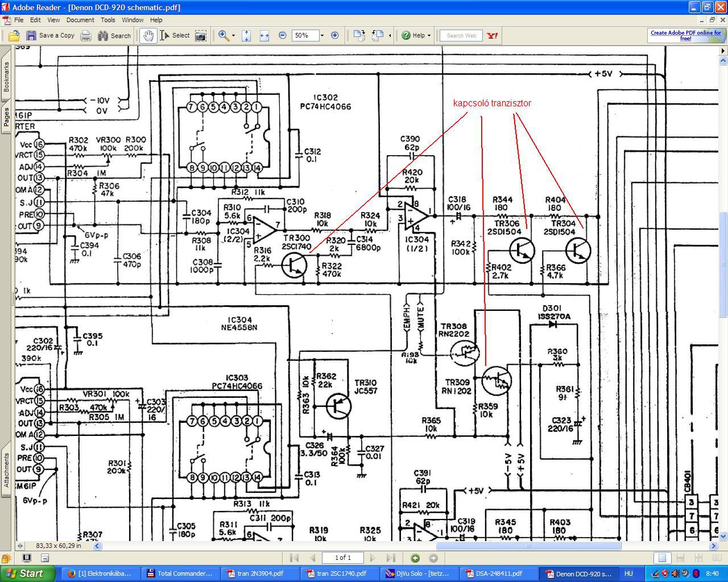
Task: Open a PDF with the folder icon
Action: coord(14,36)
